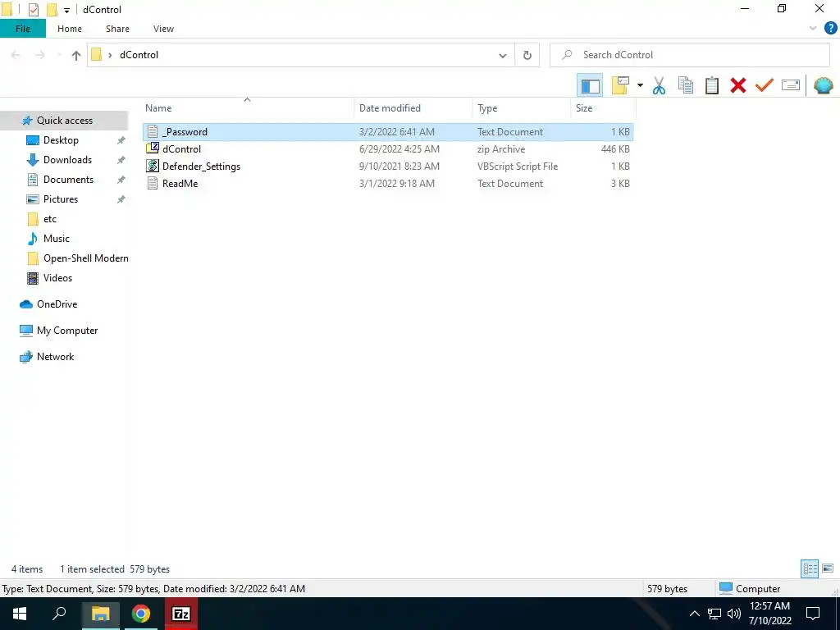Select the dControl zip archive
Image resolution: width=840 pixels, height=630 pixels.
388,149
